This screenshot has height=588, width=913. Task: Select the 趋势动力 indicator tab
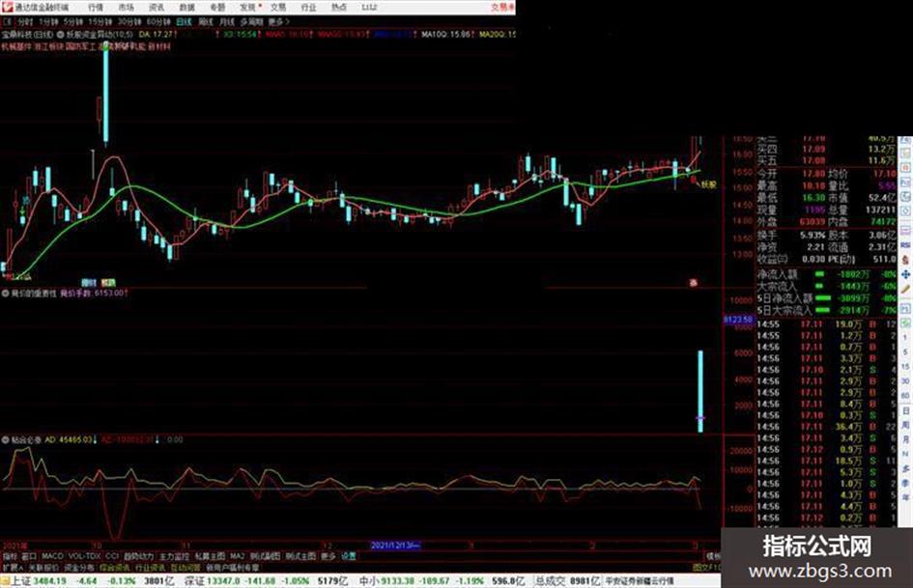139,556
